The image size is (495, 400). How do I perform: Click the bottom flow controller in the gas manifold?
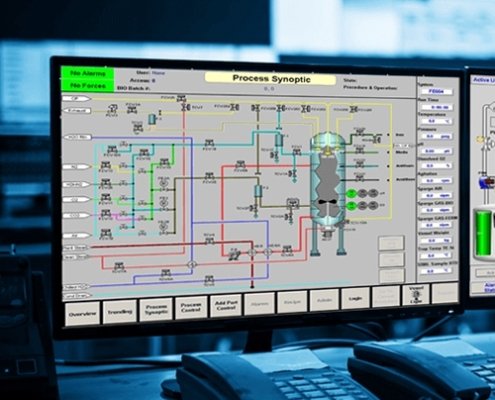[163, 226]
